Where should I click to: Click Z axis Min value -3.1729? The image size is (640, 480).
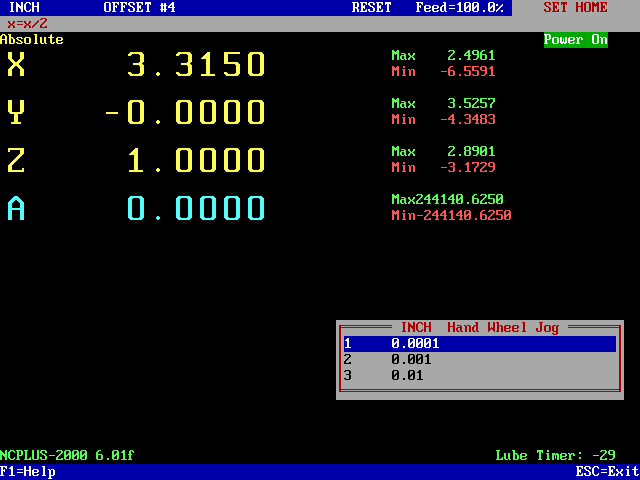click(x=468, y=167)
